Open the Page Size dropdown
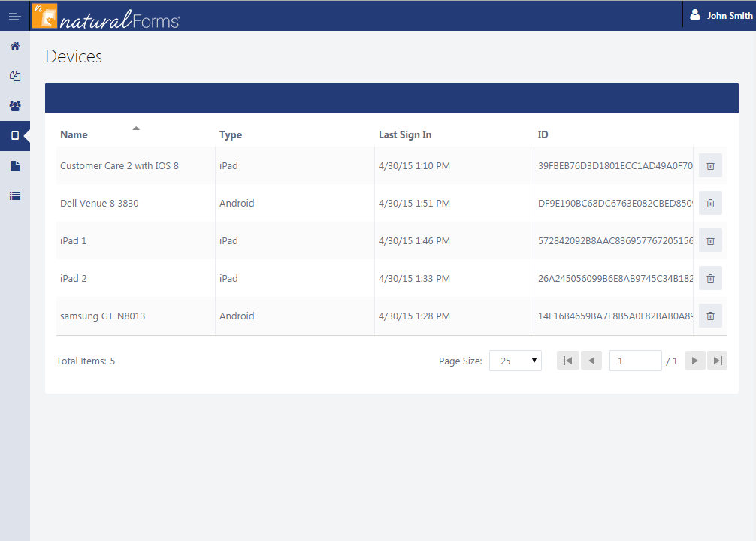756x541 pixels. tap(516, 361)
